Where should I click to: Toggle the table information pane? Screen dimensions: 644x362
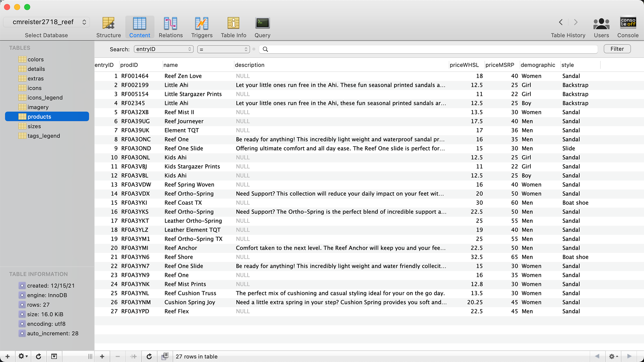tap(54, 356)
